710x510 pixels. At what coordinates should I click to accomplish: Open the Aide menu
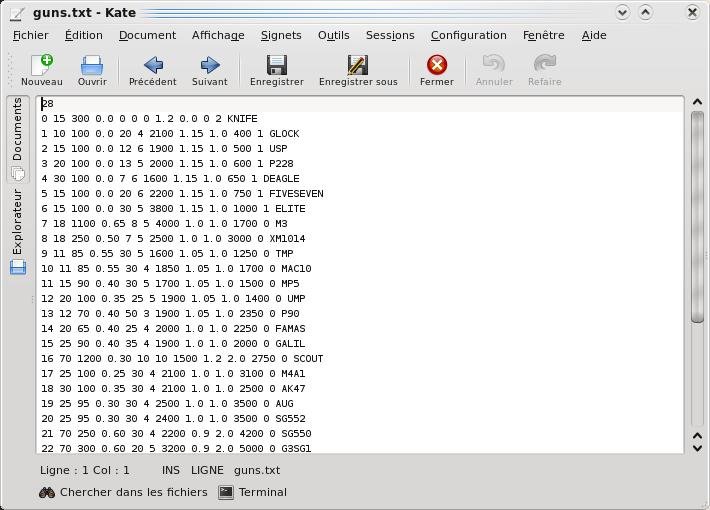(x=594, y=35)
